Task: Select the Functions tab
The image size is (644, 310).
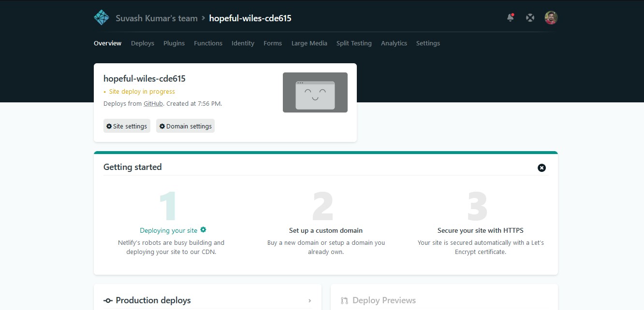Action: pyautogui.click(x=208, y=43)
